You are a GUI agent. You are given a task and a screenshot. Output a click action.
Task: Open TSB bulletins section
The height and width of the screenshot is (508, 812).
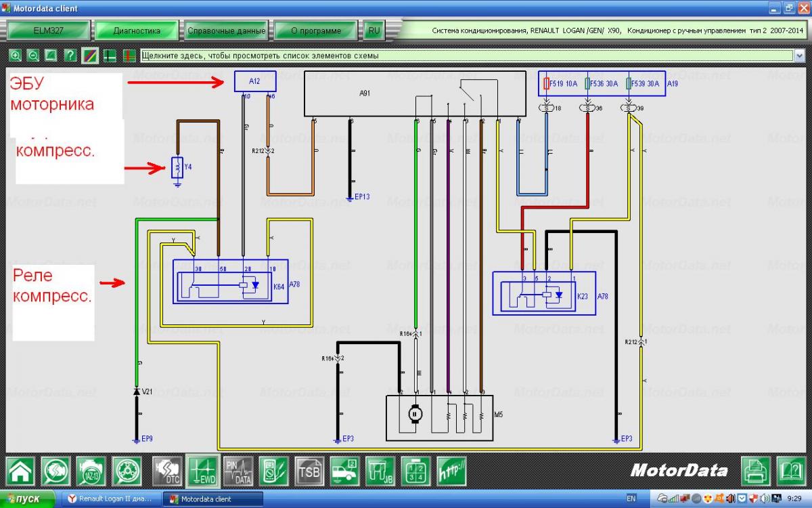tap(309, 471)
